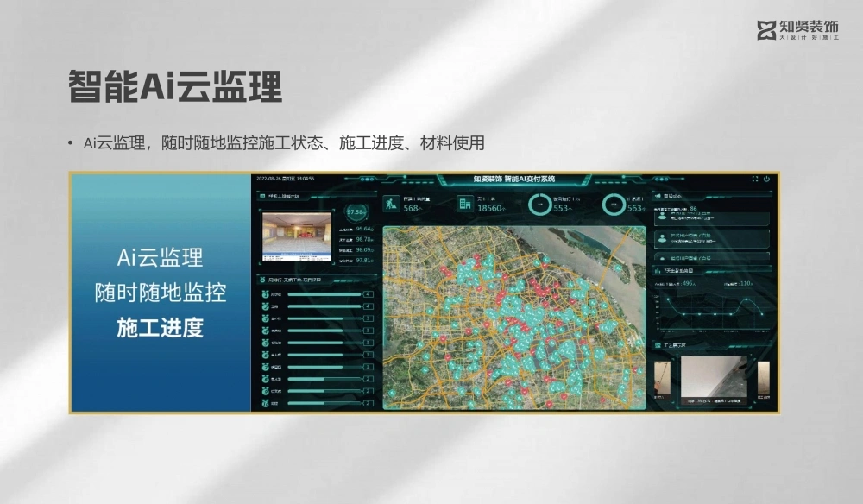863x504 pixels.
Task: Click the '95.64' percentage value
Action: coord(363,229)
